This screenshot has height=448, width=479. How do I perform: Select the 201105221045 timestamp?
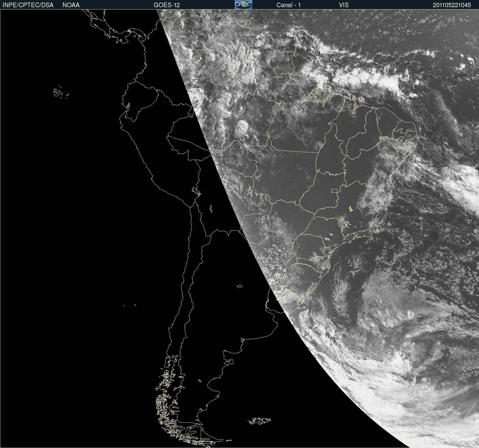coord(452,5)
